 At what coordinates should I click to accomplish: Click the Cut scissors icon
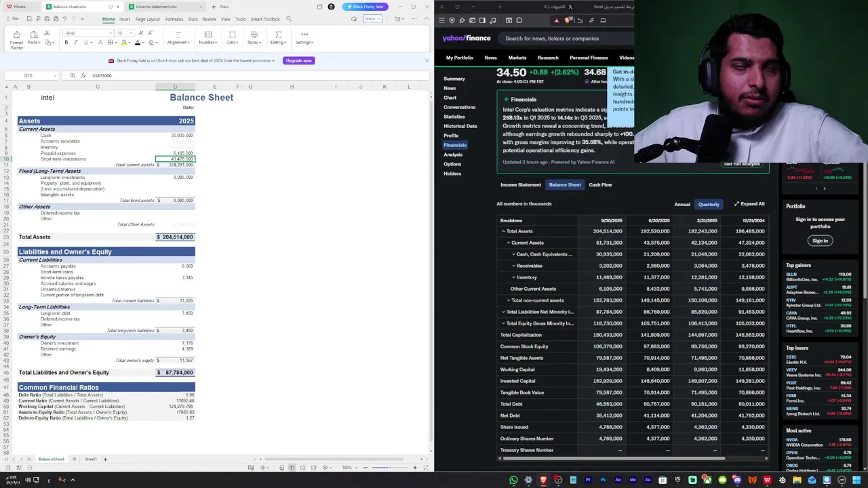coord(47,33)
